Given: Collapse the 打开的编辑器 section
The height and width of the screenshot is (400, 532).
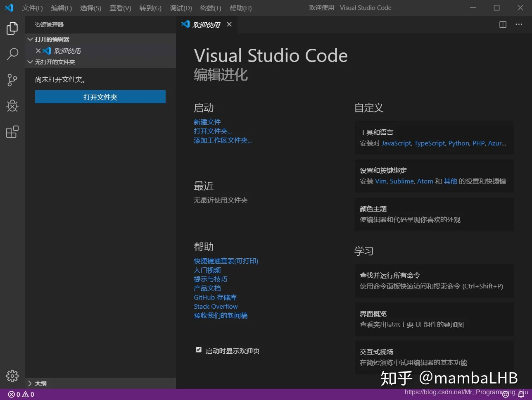Looking at the screenshot, I should coord(30,39).
